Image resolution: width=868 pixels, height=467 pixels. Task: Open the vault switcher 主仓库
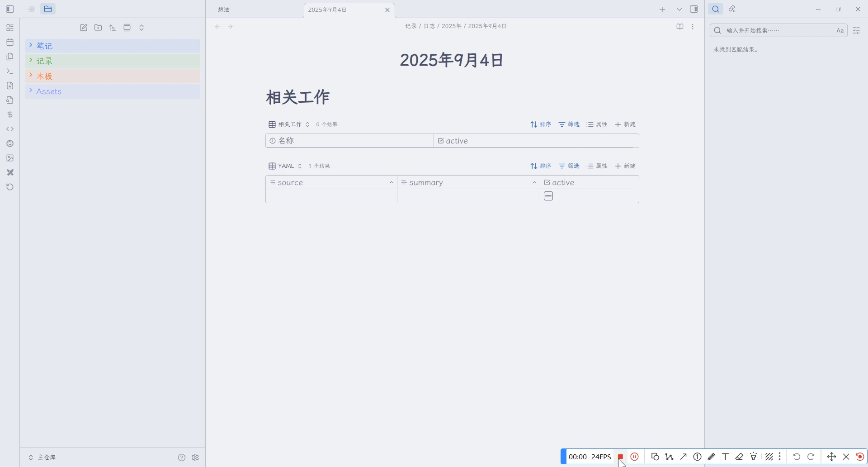(42, 457)
